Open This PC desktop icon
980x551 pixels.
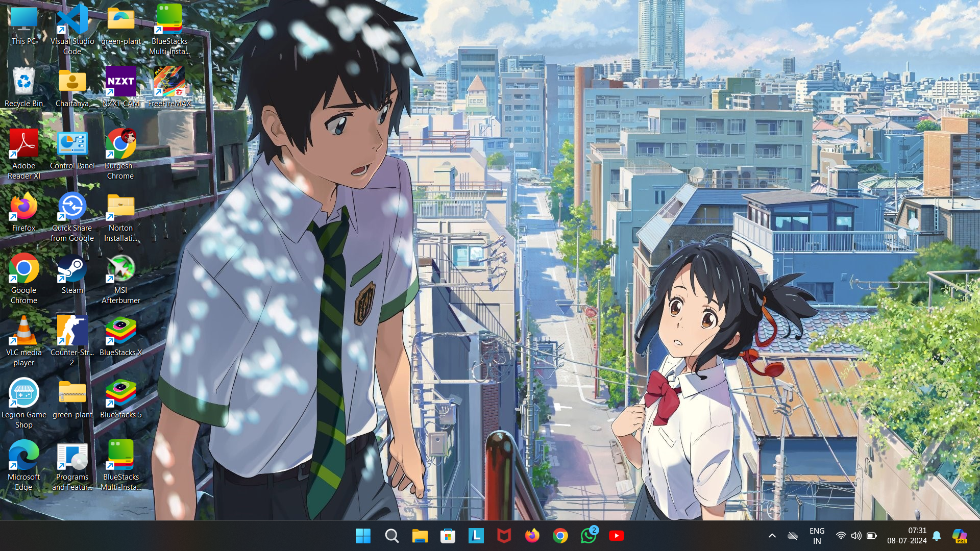pos(24,26)
